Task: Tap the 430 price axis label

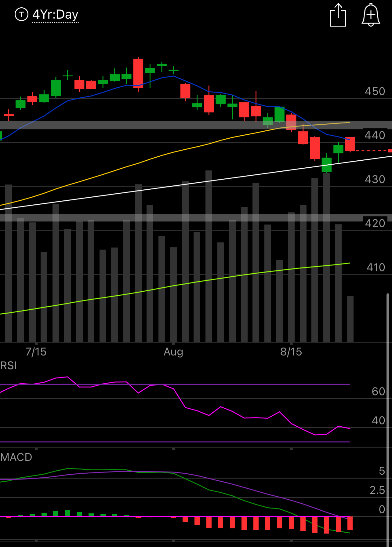Action: 375,179
